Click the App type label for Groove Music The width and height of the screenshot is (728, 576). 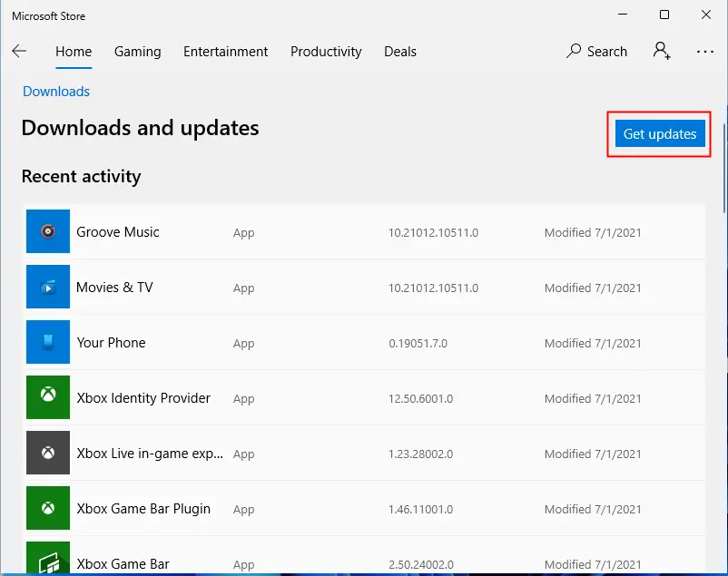pos(244,232)
